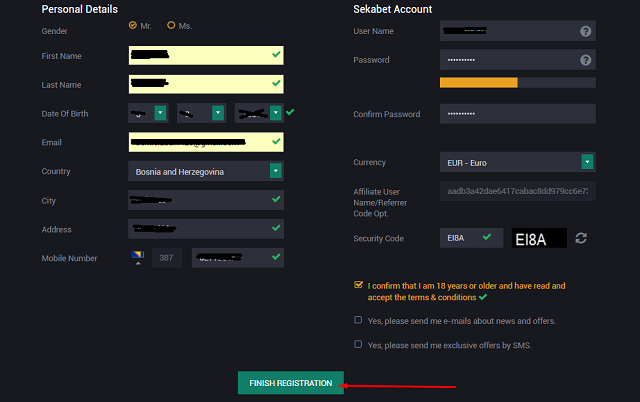Click the Personal Details heading
The width and height of the screenshot is (640, 402).
pyautogui.click(x=80, y=9)
